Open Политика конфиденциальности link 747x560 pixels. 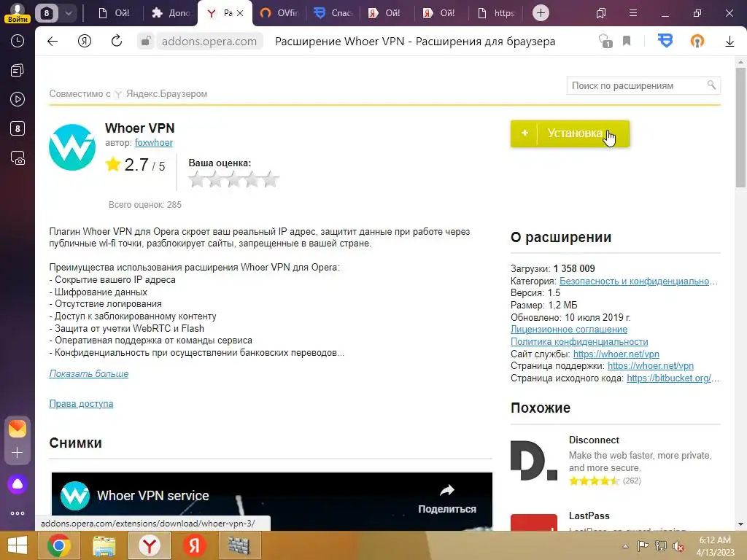click(x=579, y=342)
